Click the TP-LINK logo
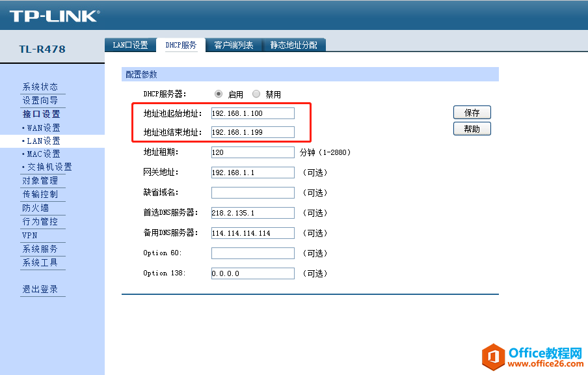Viewport: 588px width, 375px height. point(53,16)
